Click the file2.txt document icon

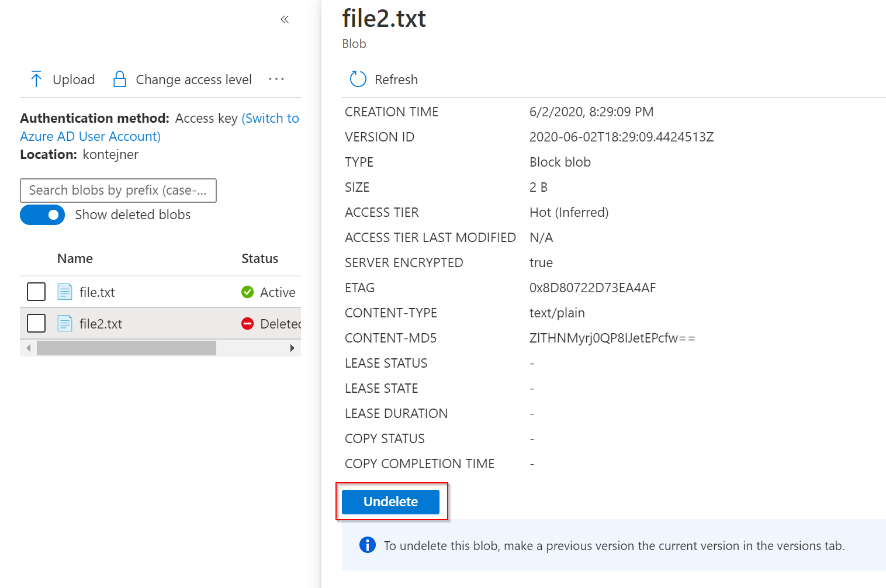coord(65,323)
